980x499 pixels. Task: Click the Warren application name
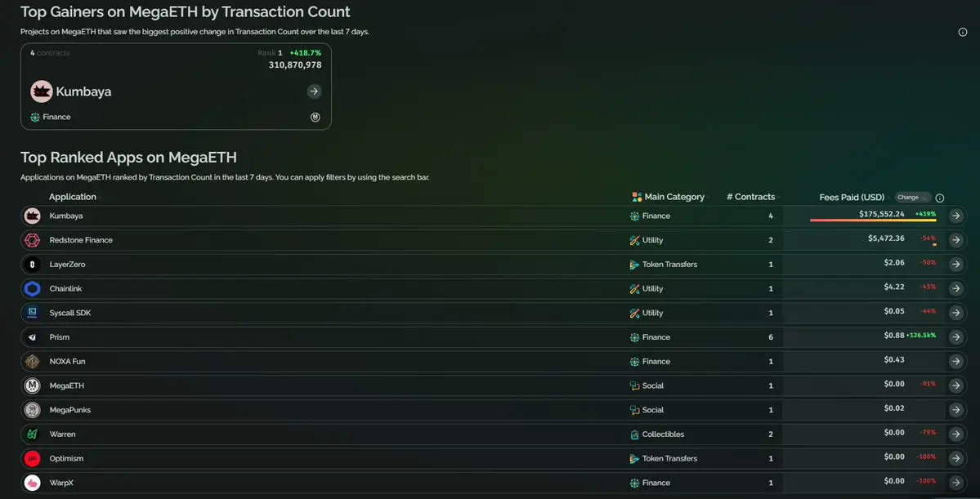(x=62, y=434)
